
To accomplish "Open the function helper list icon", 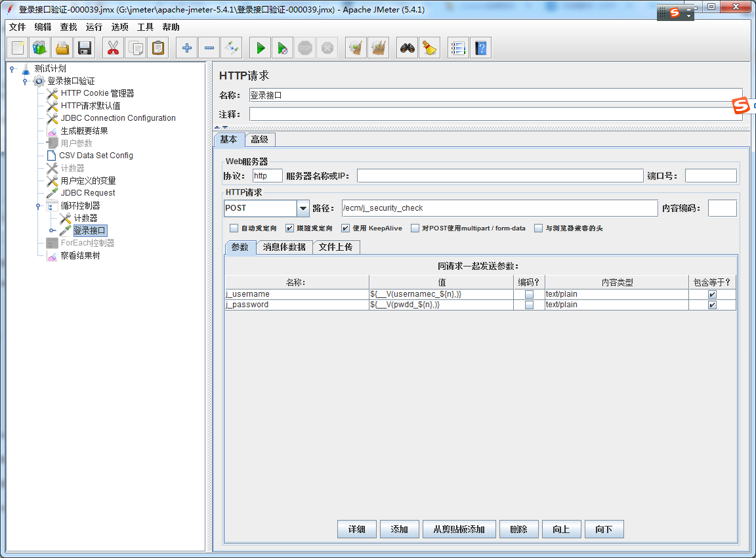I will tap(458, 48).
